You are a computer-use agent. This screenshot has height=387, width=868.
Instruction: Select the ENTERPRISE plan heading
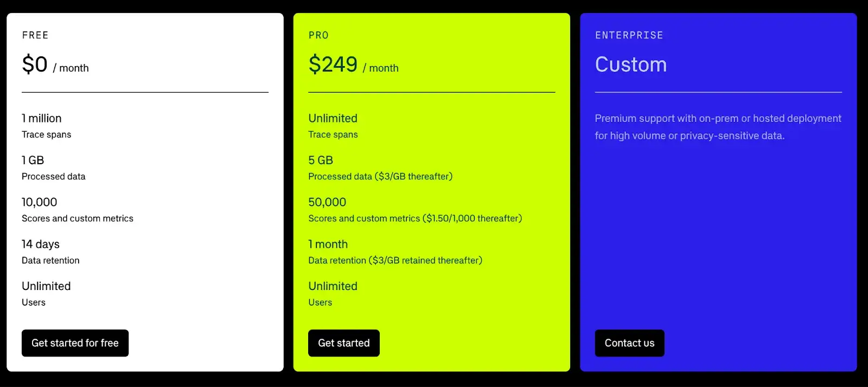tap(629, 35)
